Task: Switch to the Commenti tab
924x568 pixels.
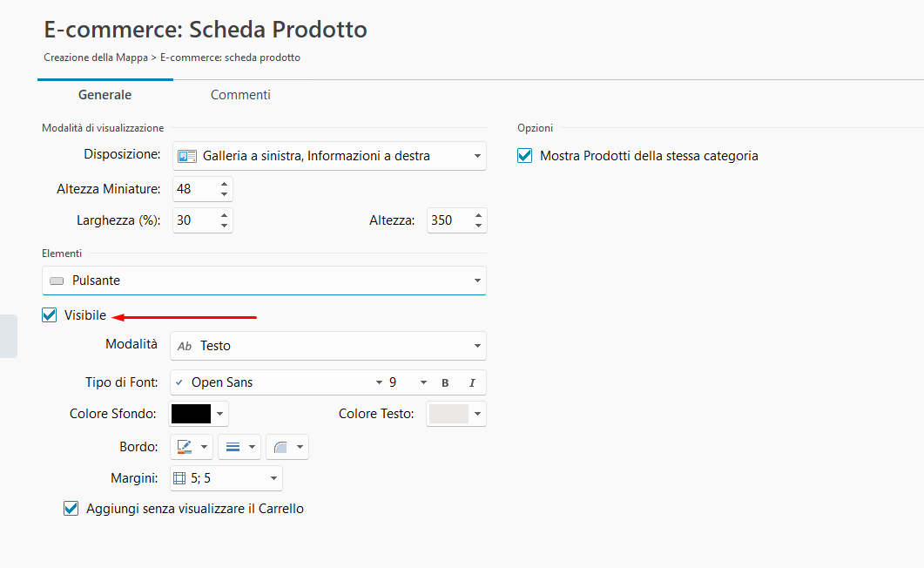Action: (240, 95)
